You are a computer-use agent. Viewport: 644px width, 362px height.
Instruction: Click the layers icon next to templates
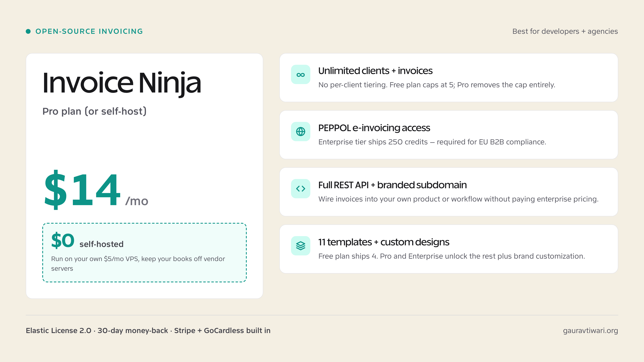coord(300,246)
